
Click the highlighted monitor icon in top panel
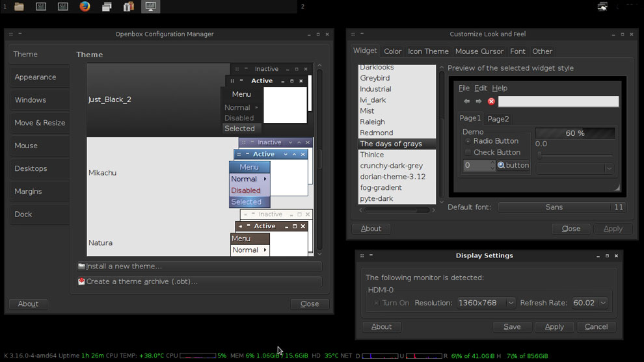click(x=150, y=6)
